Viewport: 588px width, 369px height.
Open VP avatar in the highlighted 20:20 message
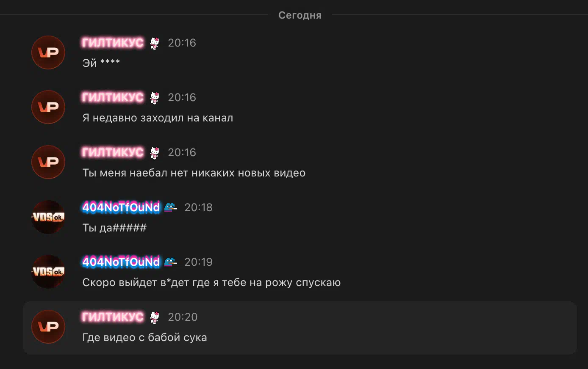click(48, 327)
